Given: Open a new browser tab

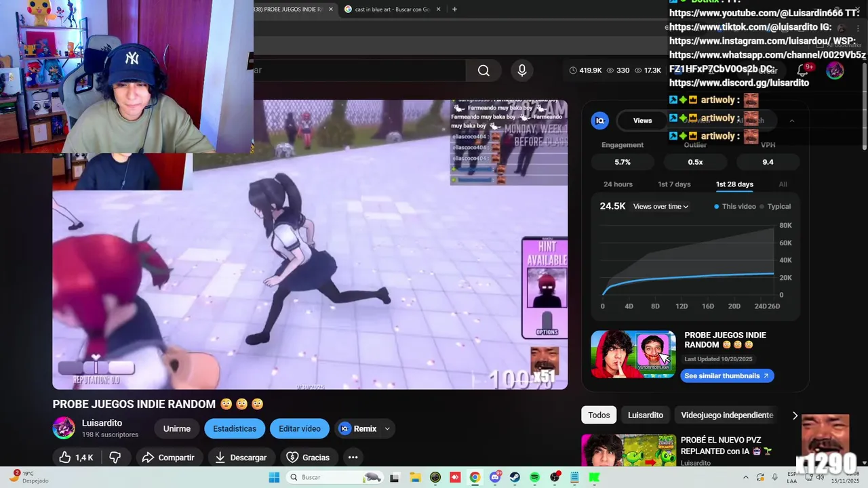Looking at the screenshot, I should [454, 9].
